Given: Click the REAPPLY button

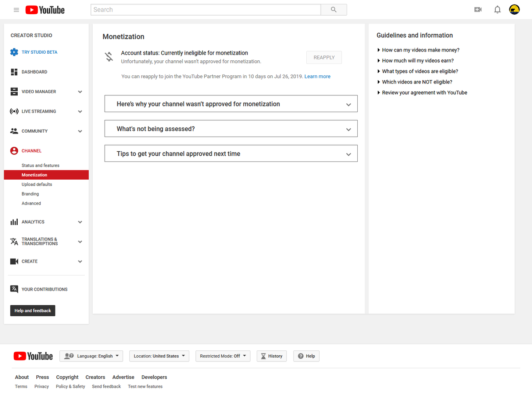Looking at the screenshot, I should pyautogui.click(x=324, y=57).
